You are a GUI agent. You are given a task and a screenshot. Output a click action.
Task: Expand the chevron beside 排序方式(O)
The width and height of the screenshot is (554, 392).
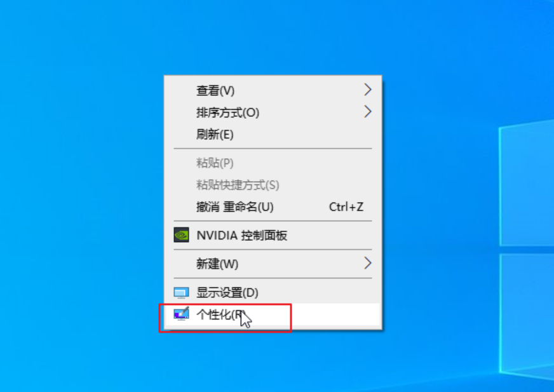point(367,112)
